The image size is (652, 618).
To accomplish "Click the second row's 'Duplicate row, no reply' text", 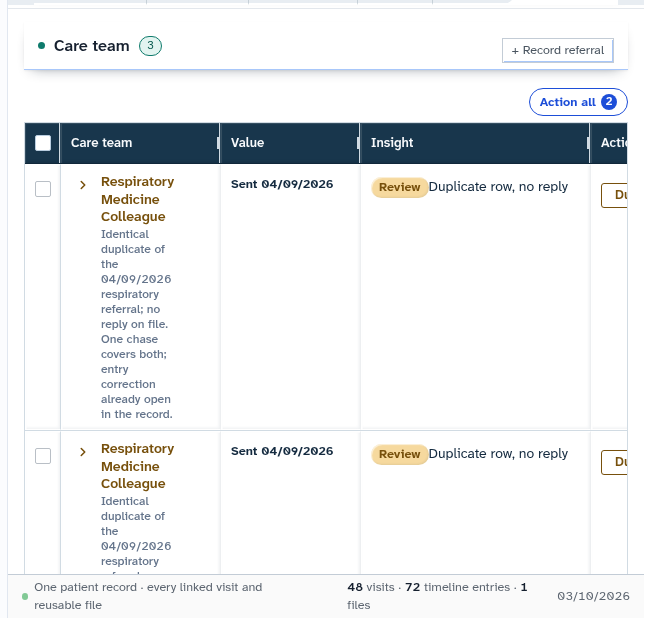I will [x=498, y=454].
